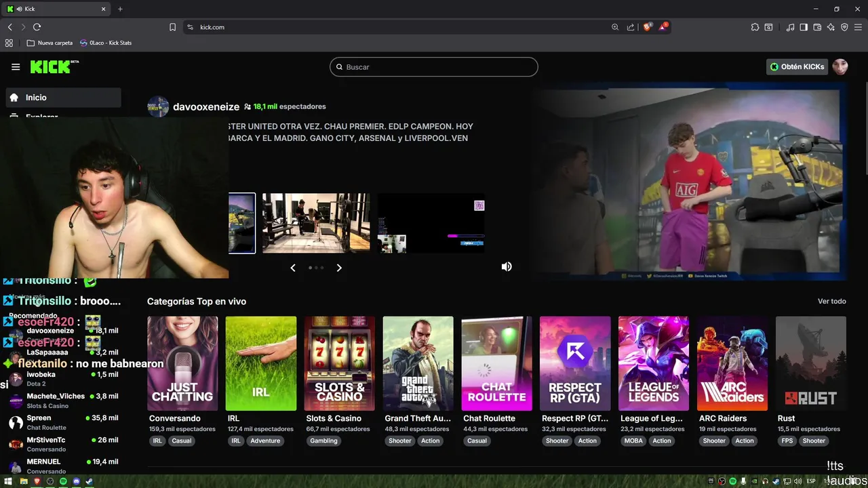Screen dimensions: 868x488
Task: Select the Inicio sidebar item
Action: [x=64, y=98]
